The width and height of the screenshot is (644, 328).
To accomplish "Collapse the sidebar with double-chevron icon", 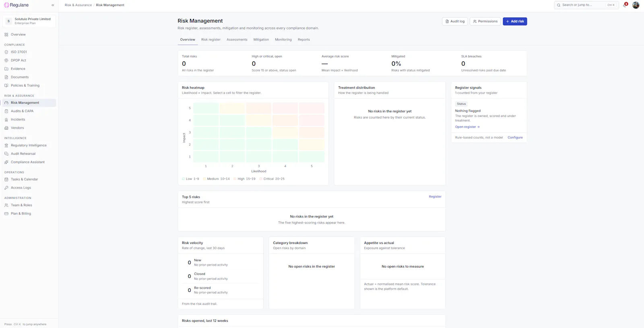I will [x=53, y=5].
